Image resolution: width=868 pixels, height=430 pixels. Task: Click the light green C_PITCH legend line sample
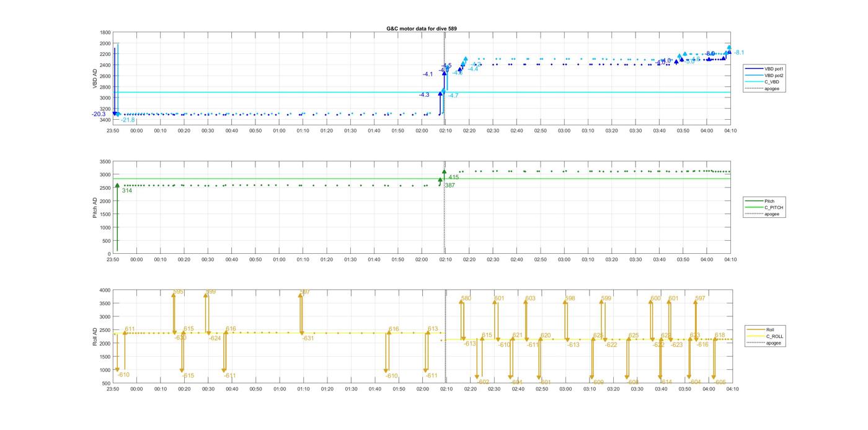point(755,207)
